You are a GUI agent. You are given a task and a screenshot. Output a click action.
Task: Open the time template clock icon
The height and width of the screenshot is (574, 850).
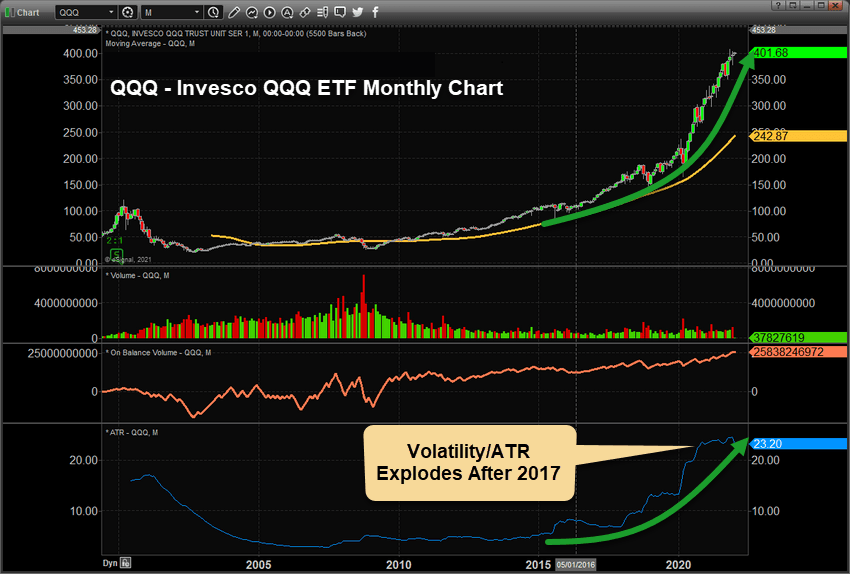coord(214,12)
